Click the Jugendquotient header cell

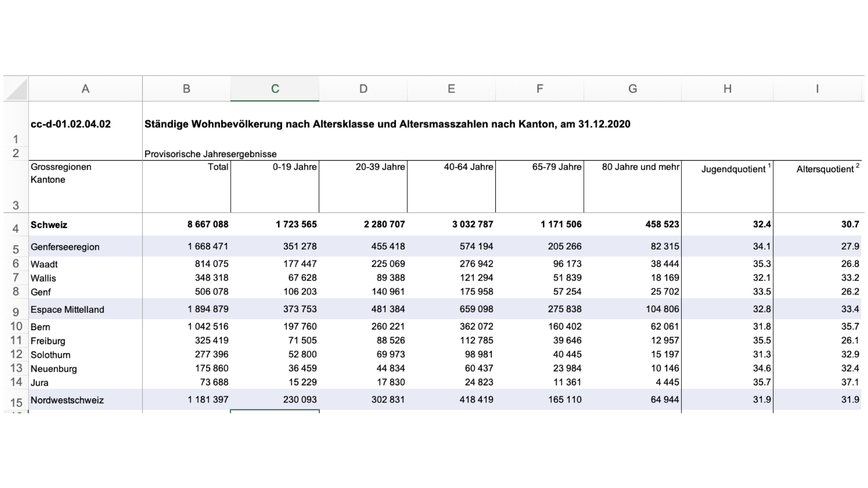tap(733, 169)
